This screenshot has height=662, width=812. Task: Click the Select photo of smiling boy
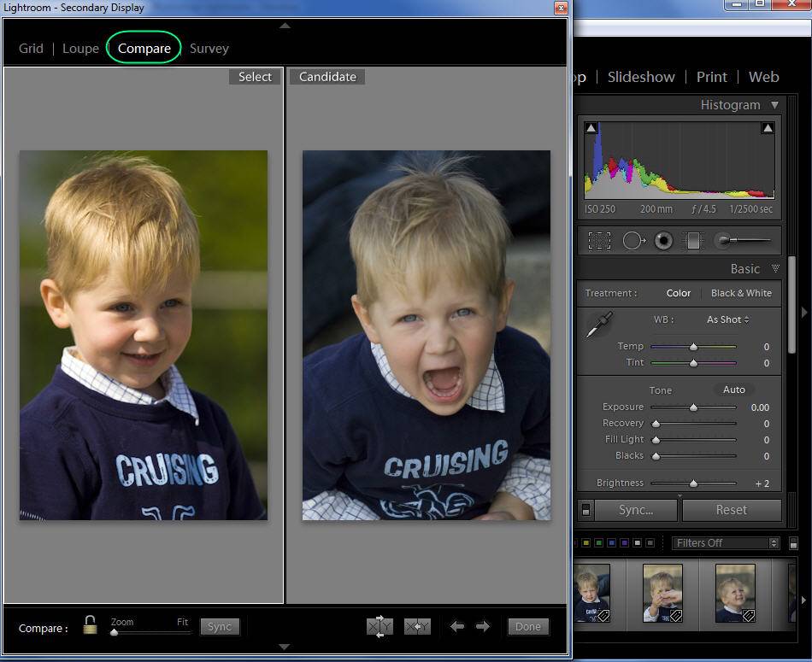pos(144,335)
